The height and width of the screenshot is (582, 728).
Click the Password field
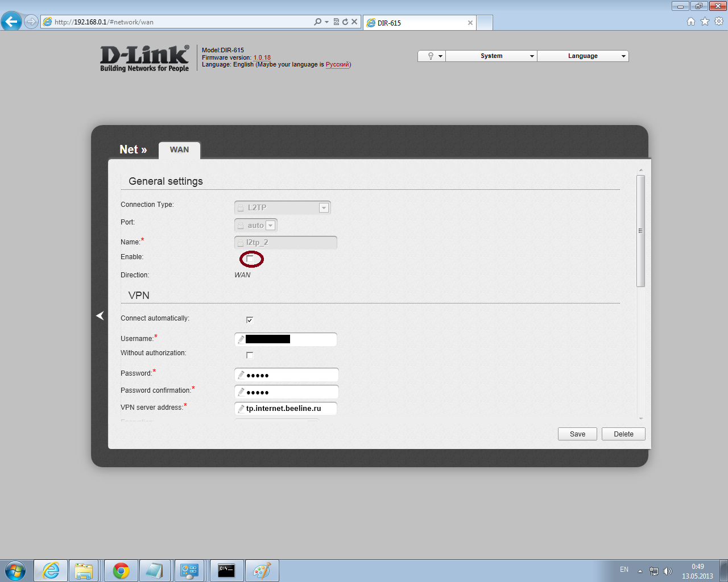point(287,375)
